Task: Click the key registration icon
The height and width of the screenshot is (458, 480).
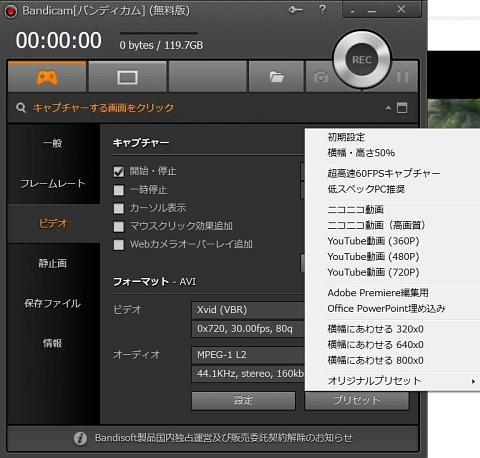Action: click(295, 10)
